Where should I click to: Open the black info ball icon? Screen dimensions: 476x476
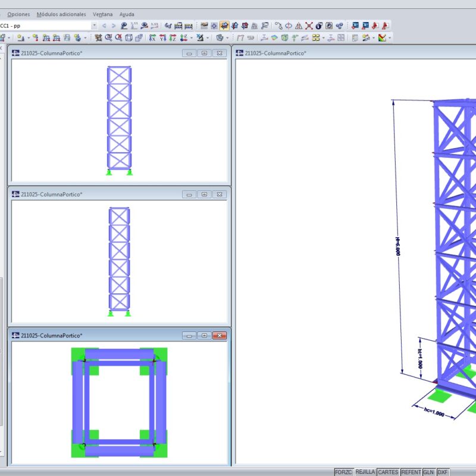coord(319,26)
